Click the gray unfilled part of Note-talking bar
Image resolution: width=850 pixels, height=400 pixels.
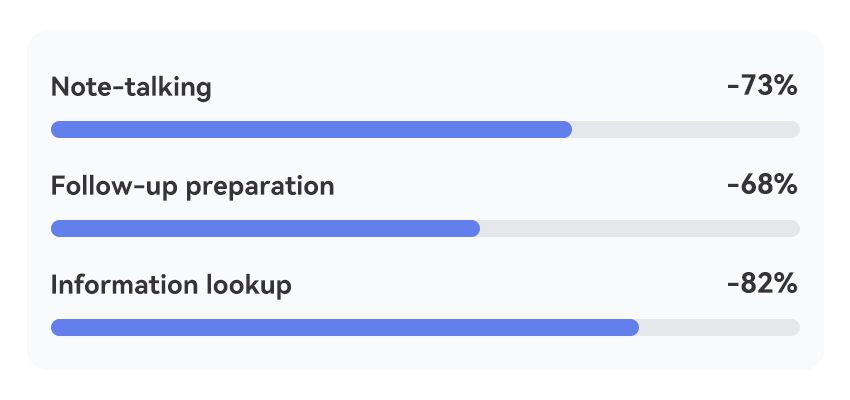click(x=686, y=130)
